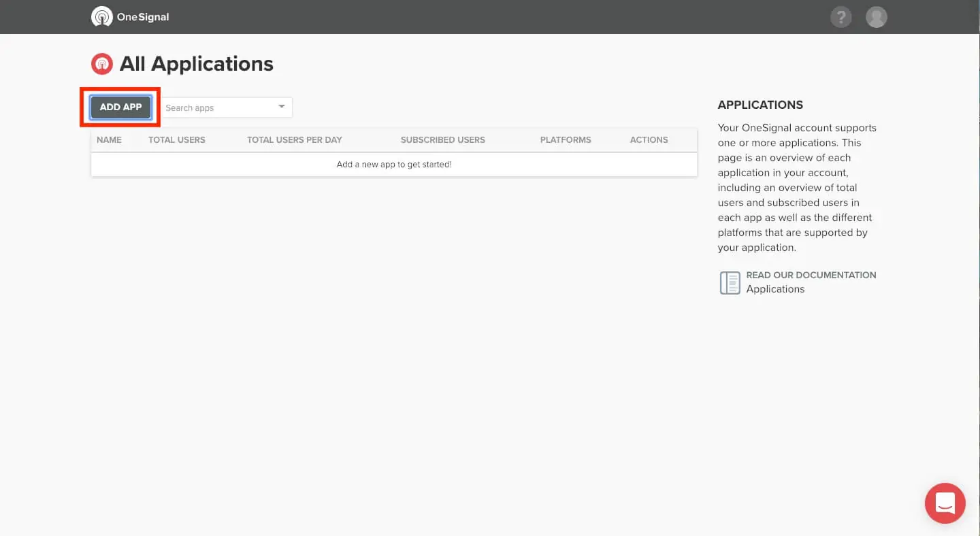This screenshot has width=980, height=536.
Task: Click the TOTAL USERS PER DAY header
Action: tap(295, 139)
